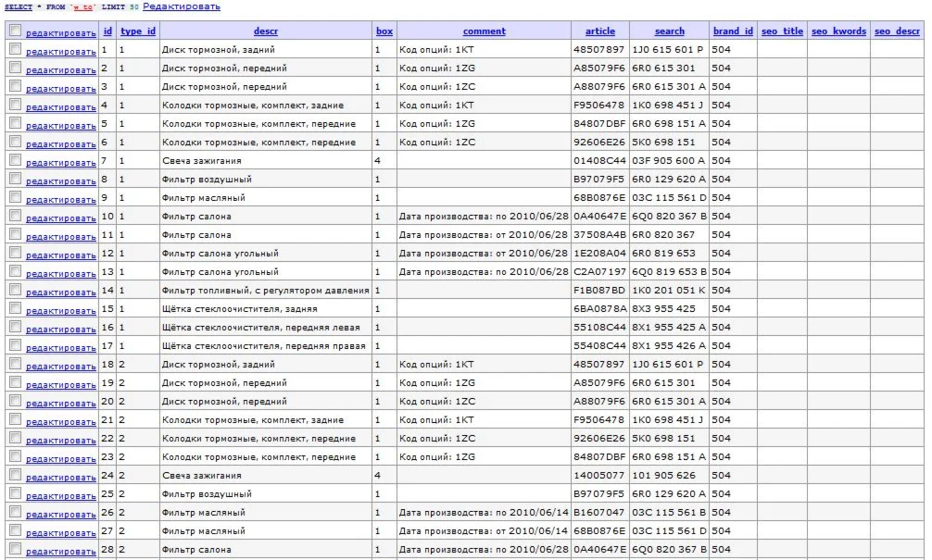Sort rows by the box column header
This screenshot has height=560, width=932.
click(x=384, y=31)
